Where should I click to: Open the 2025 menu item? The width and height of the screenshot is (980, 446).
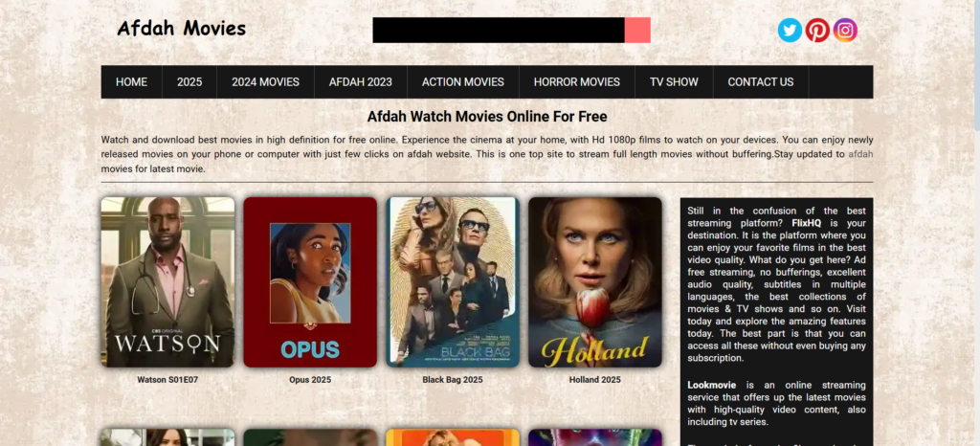click(x=189, y=81)
